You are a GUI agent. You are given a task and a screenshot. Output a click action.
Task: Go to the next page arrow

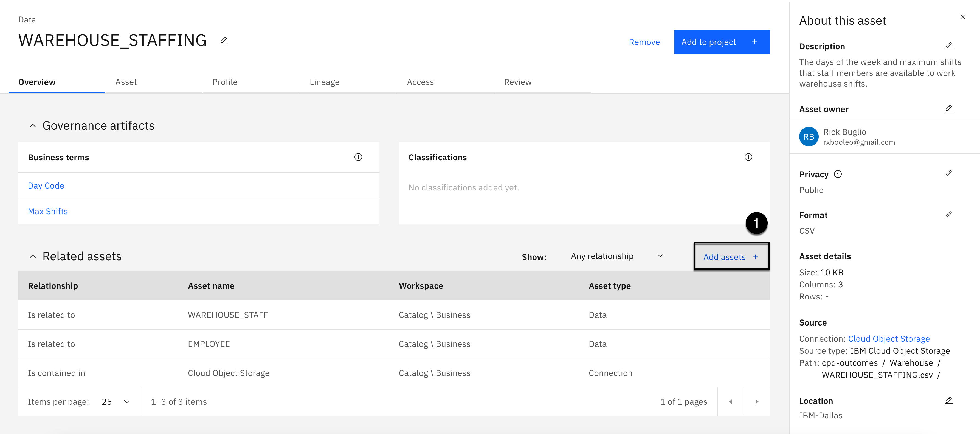point(757,402)
